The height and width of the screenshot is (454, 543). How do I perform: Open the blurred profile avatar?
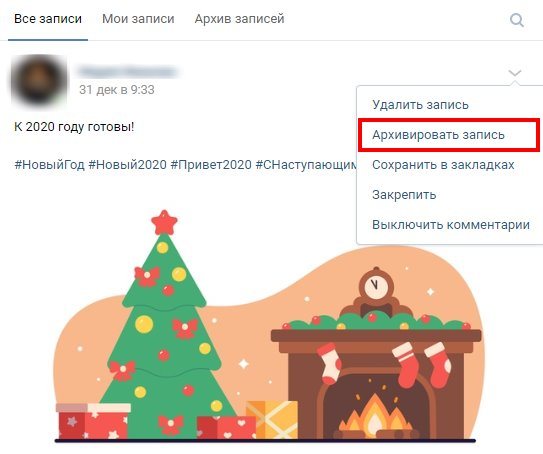(x=39, y=80)
